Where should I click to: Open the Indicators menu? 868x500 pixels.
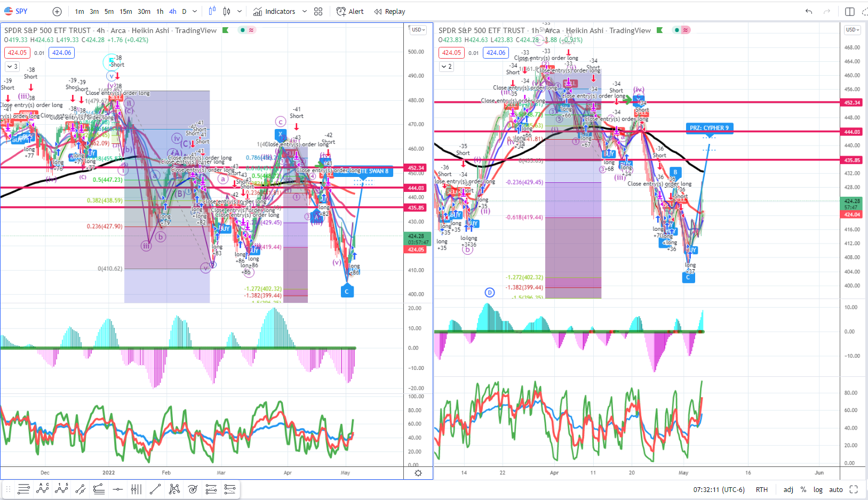click(274, 12)
